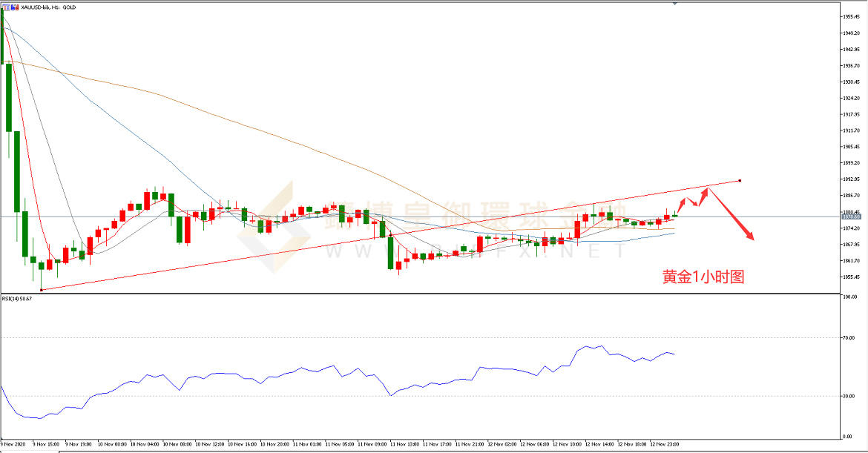
Task: Click the red-blue icon left of XAUUSD title
Action: (13, 7)
